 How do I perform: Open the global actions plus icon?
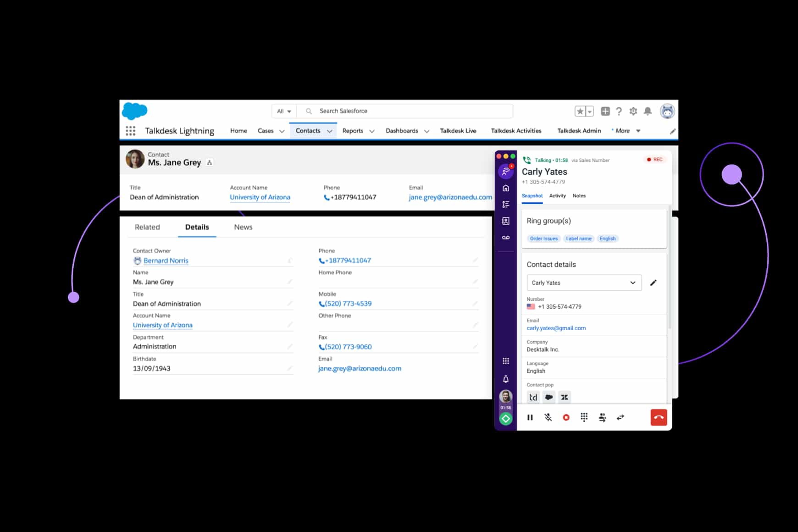coord(605,111)
